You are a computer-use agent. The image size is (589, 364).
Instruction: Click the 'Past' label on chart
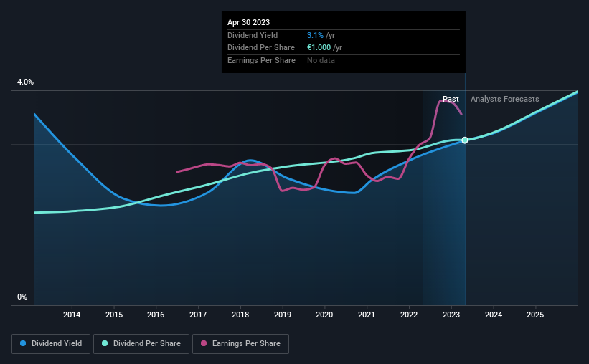[451, 99]
